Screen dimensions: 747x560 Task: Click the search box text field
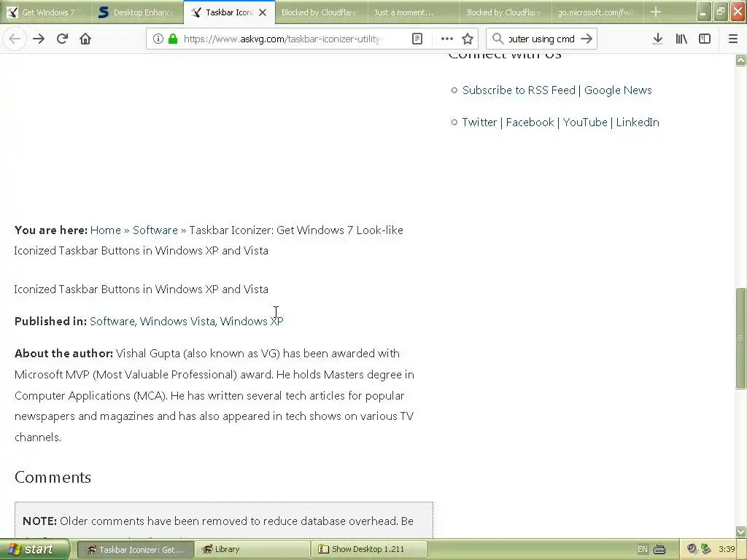coord(542,39)
